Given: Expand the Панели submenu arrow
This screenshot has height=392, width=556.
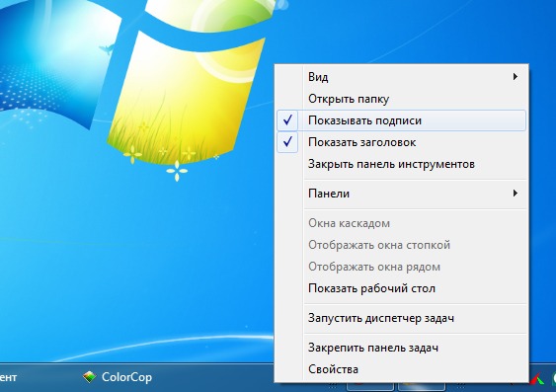Looking at the screenshot, I should point(516,194).
